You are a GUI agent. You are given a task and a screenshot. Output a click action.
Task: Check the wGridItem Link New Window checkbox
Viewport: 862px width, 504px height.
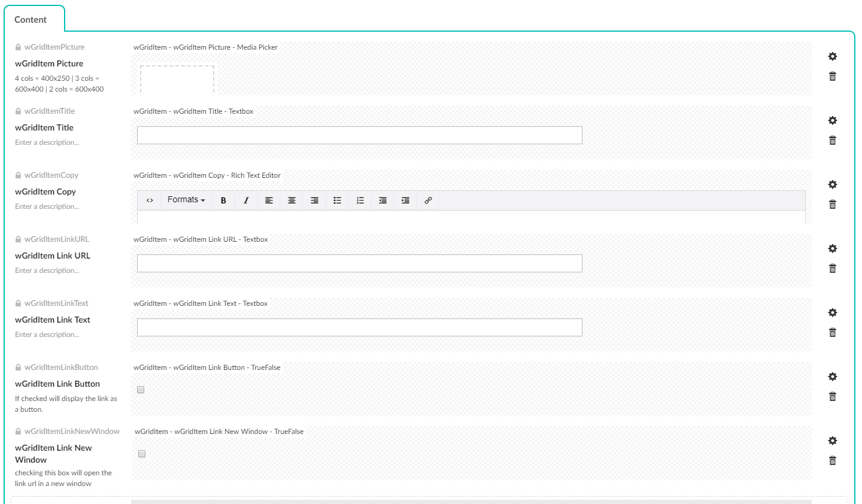[142, 454]
